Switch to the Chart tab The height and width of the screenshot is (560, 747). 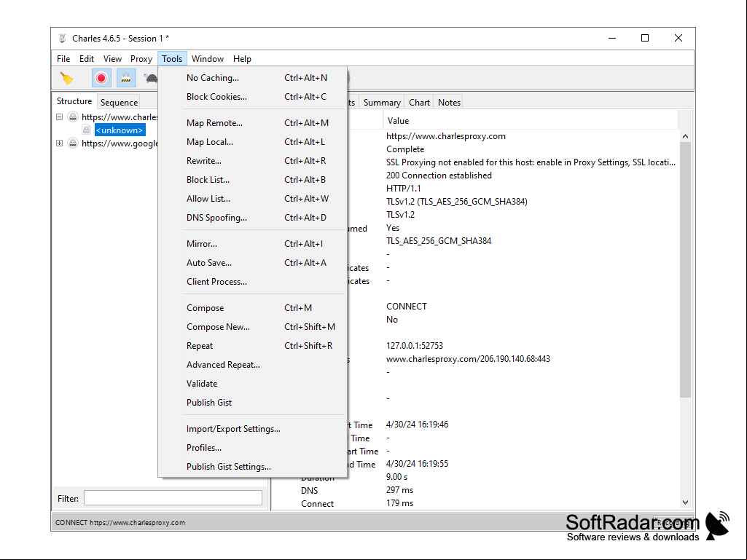419,103
